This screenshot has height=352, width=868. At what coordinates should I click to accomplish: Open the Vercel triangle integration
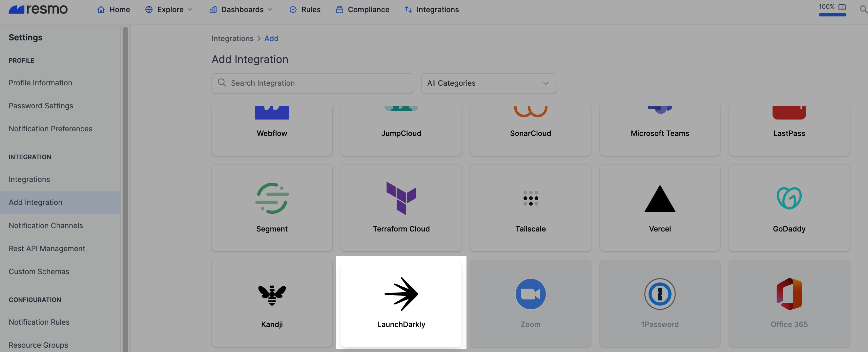pos(659,198)
